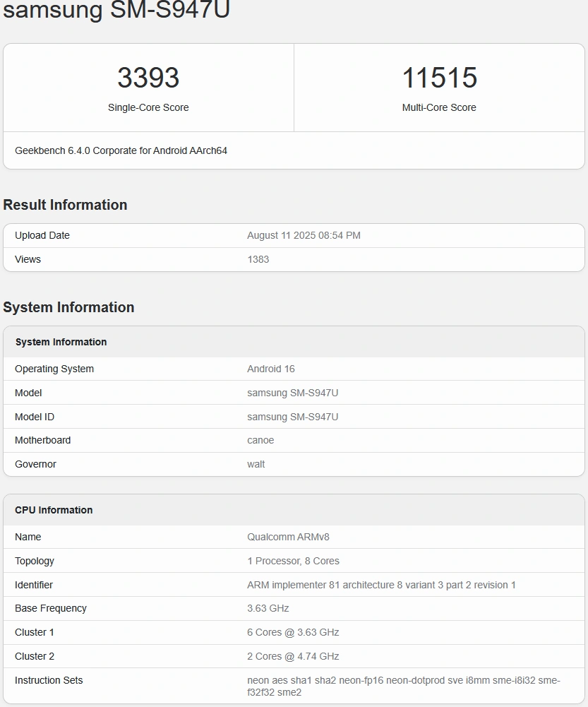Click the samsung SM-S947U page title
The height and width of the screenshot is (707, 588).
pos(116,10)
